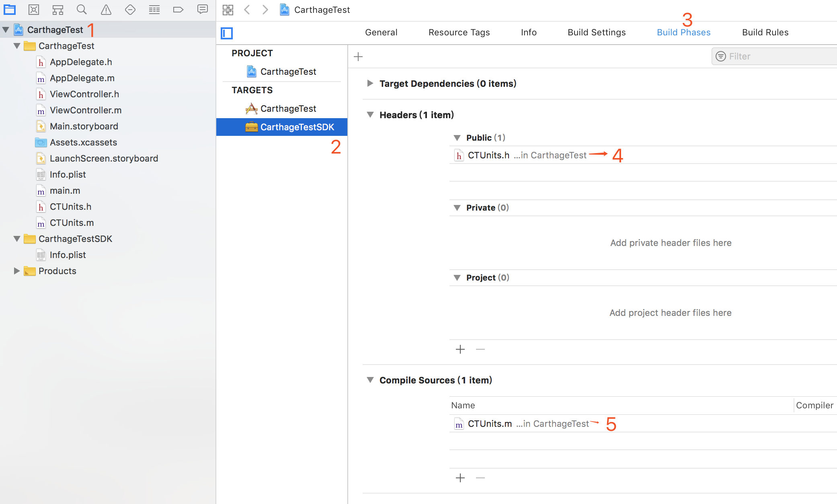Click the CarthageTest jump bar project icon
The width and height of the screenshot is (837, 504).
click(x=285, y=10)
